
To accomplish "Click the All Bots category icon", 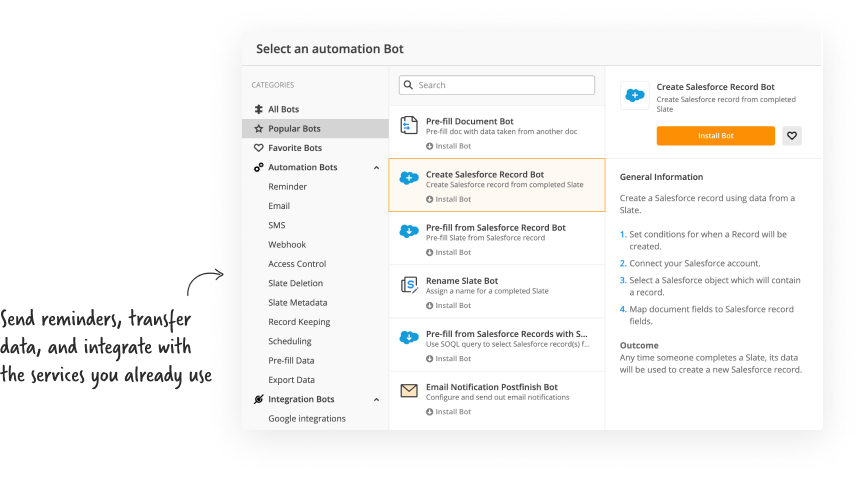I will (258, 109).
